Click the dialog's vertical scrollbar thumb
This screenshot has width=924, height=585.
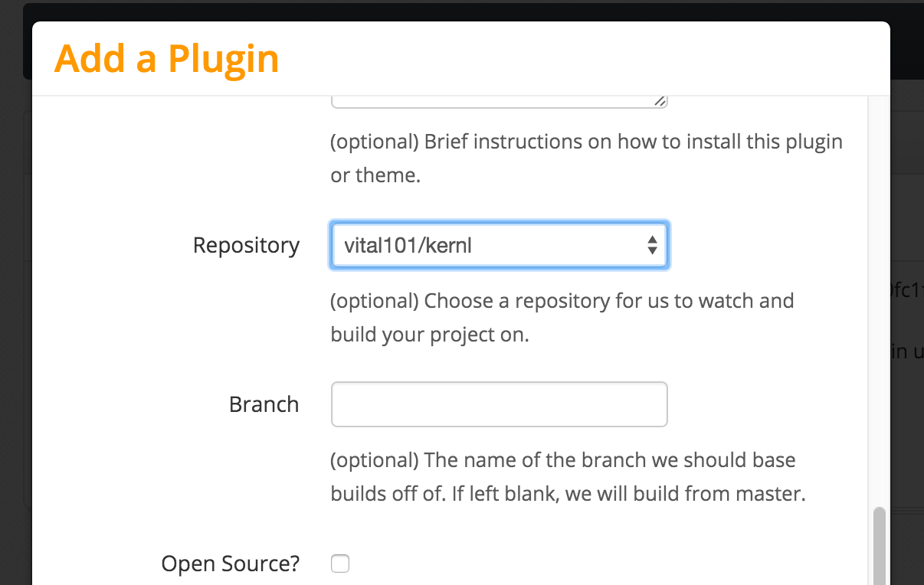tap(880, 545)
